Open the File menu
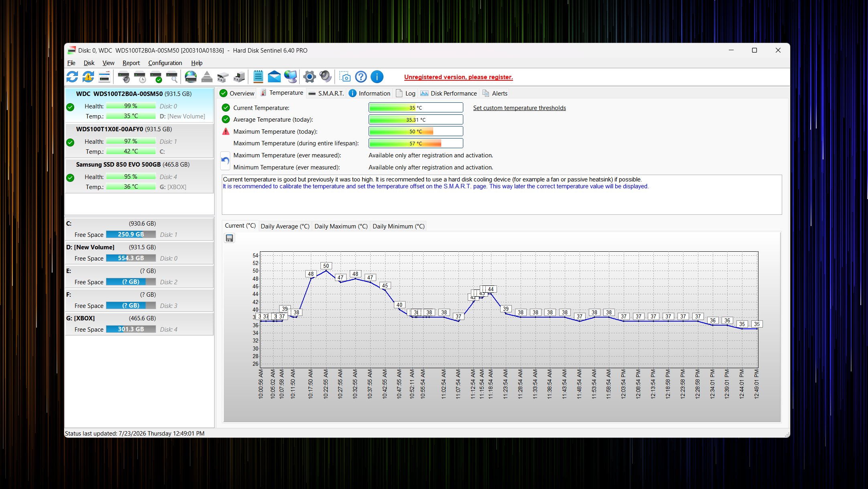Viewport: 868px width, 489px height. pyautogui.click(x=71, y=63)
